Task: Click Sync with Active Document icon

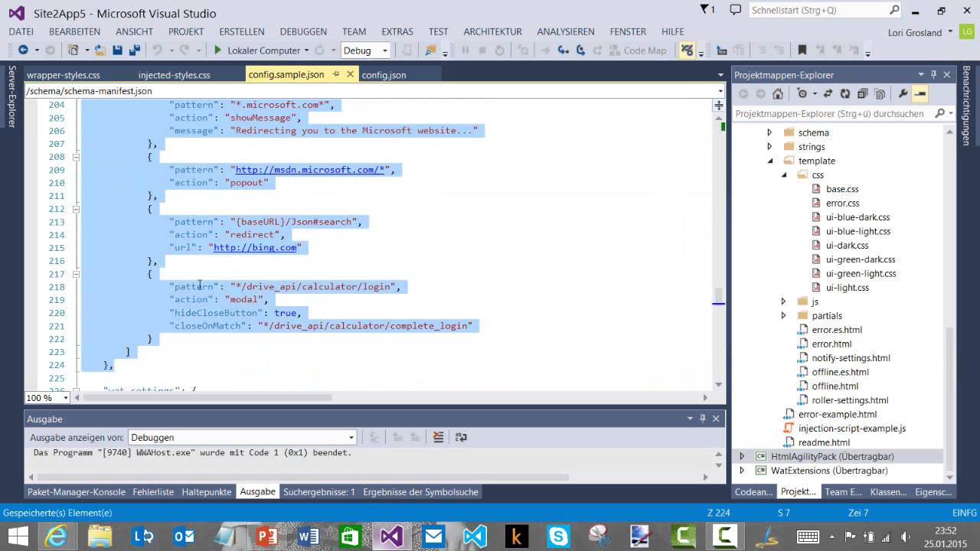Action: (x=828, y=94)
